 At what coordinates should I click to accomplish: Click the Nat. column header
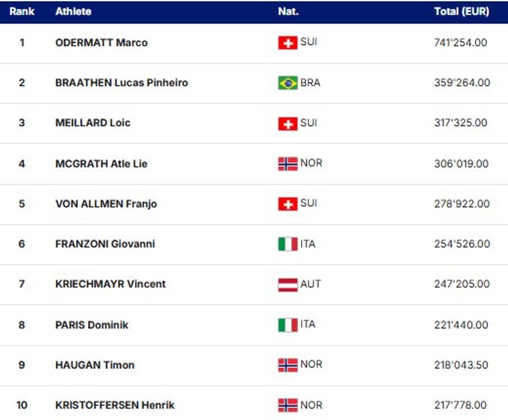(288, 11)
